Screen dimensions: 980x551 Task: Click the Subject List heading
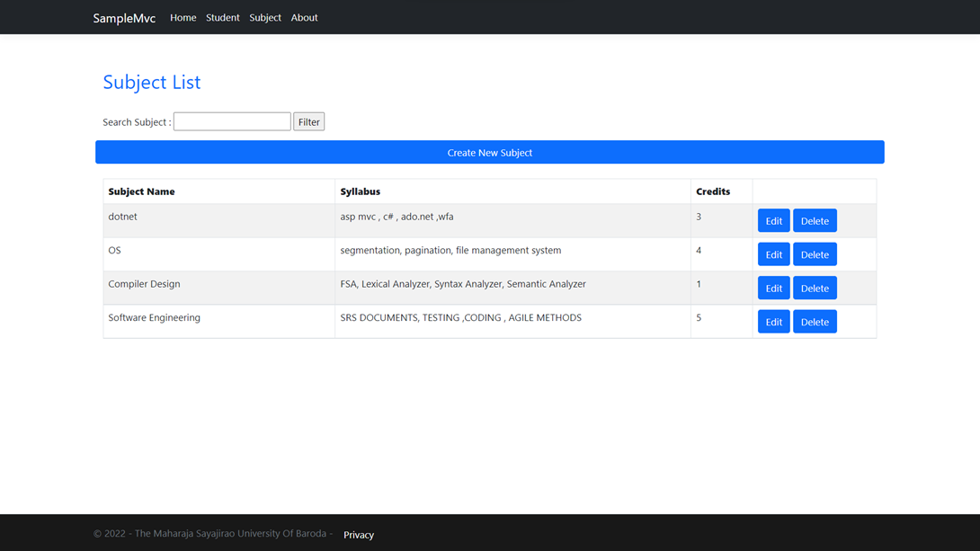[152, 82]
